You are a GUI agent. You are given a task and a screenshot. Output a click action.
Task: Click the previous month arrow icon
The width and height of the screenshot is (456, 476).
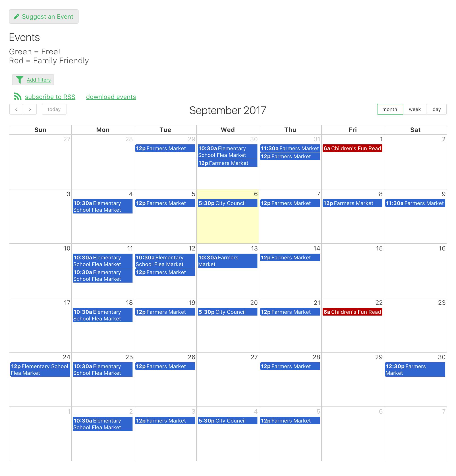tap(16, 109)
